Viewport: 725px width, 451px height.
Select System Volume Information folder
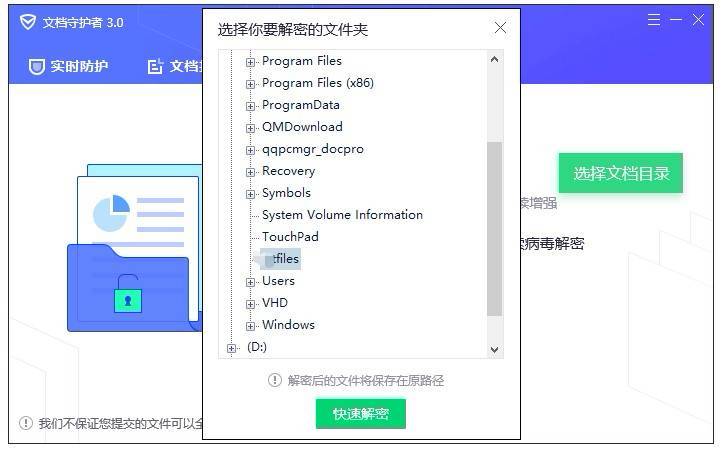tap(342, 215)
